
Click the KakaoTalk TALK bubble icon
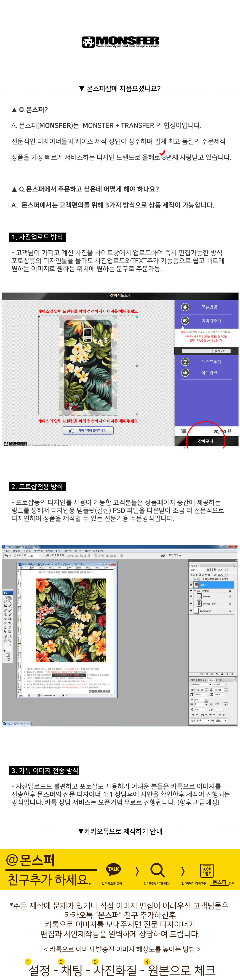point(113,869)
